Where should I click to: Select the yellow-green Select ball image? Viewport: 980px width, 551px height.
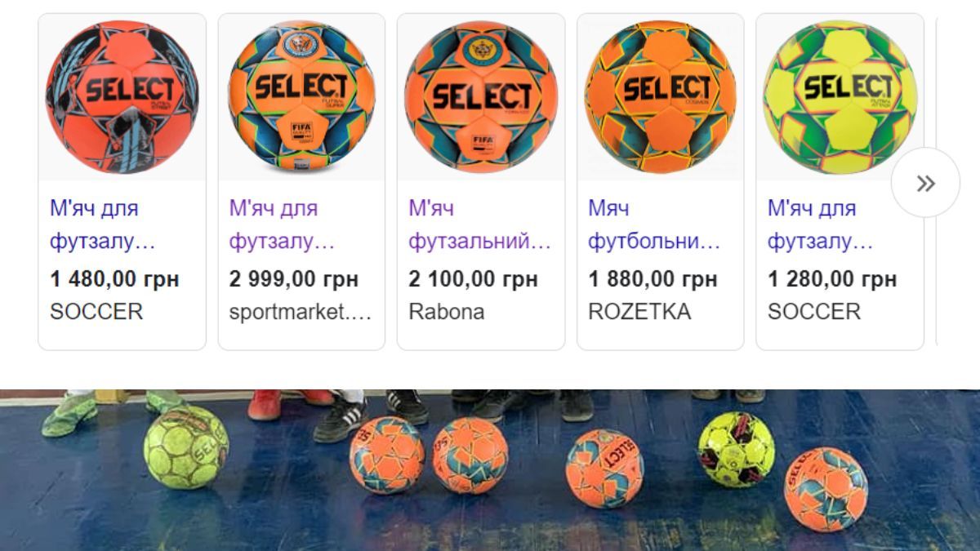[x=840, y=96]
